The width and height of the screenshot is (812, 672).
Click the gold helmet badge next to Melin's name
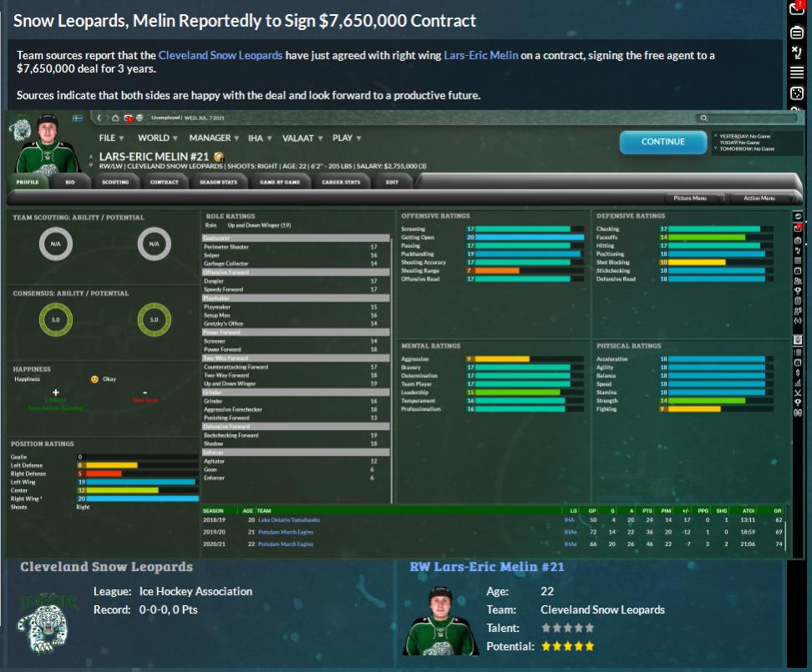[x=219, y=157]
